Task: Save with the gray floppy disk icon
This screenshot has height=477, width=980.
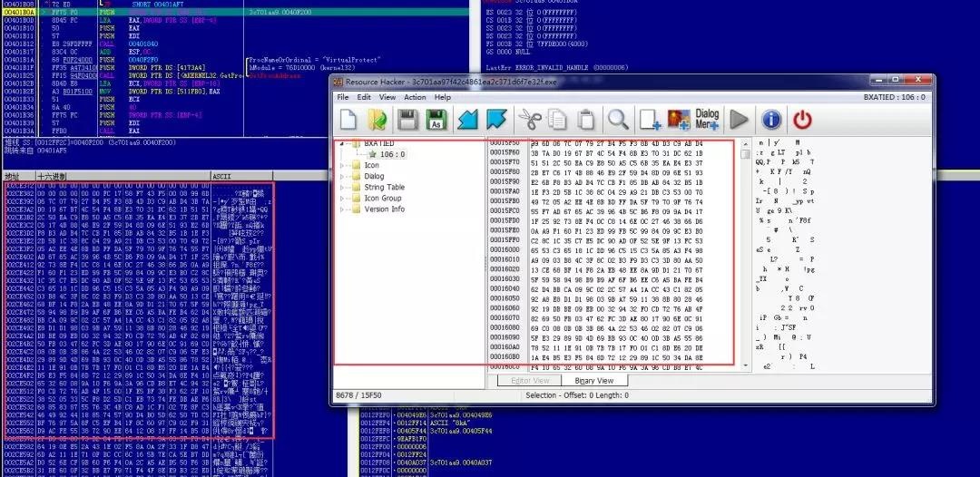Action: point(407,120)
